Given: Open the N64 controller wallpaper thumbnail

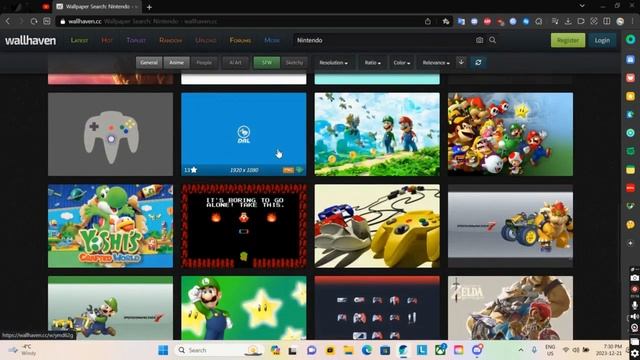Looking at the screenshot, I should tap(110, 134).
